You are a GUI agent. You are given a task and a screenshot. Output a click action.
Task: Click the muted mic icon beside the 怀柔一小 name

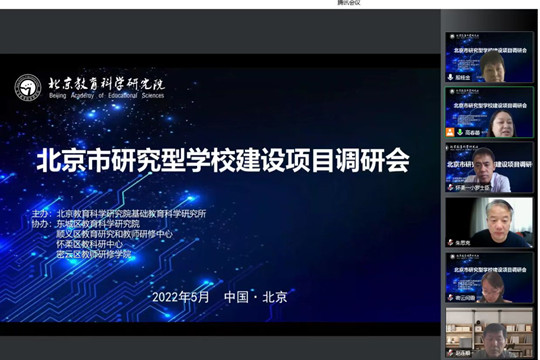tap(450, 187)
